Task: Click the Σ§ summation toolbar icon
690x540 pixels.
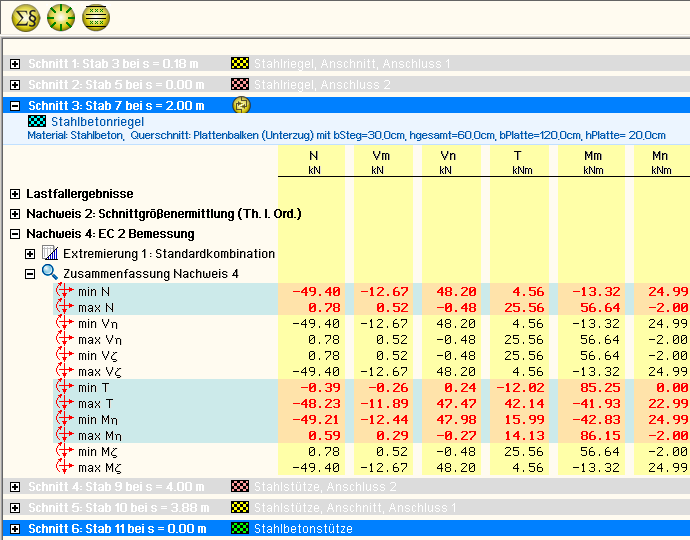Action: coord(25,17)
